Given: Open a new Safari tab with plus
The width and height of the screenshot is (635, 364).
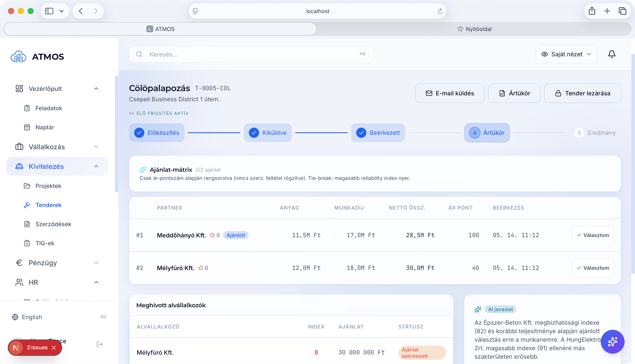Looking at the screenshot, I should [x=607, y=11].
